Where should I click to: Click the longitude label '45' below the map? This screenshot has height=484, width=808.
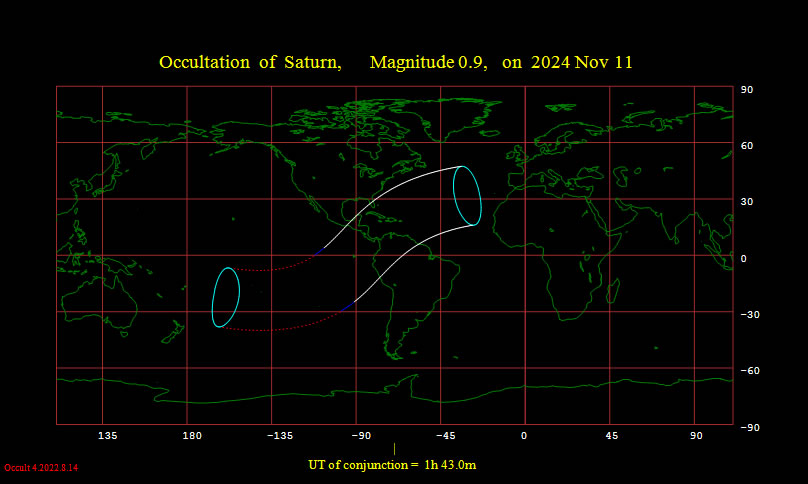[x=612, y=436]
